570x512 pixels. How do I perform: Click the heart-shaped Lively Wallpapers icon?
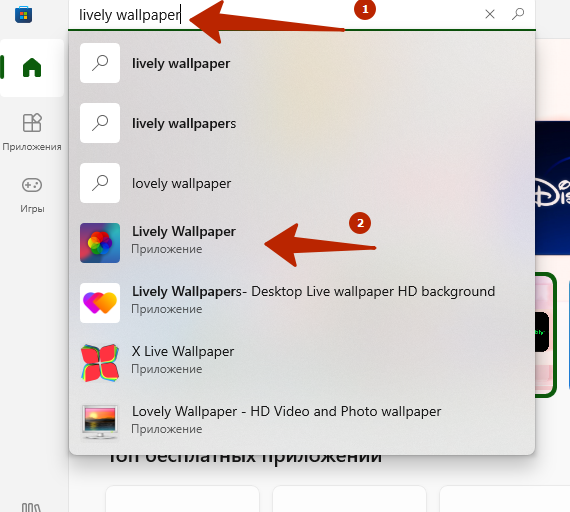click(x=100, y=303)
